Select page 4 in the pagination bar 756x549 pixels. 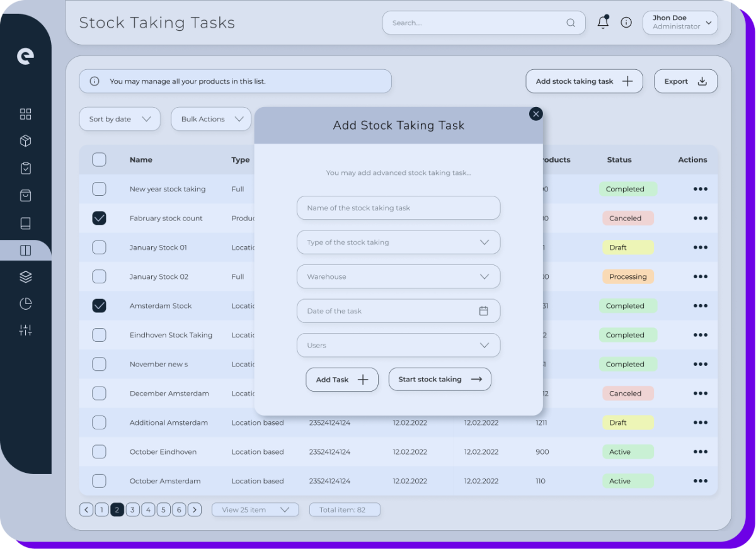(148, 509)
